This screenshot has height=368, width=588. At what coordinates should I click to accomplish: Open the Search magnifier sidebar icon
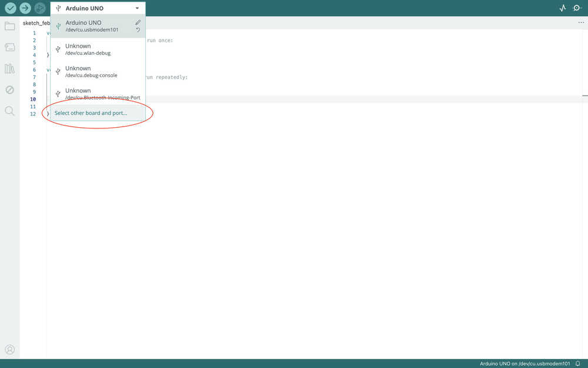10,111
